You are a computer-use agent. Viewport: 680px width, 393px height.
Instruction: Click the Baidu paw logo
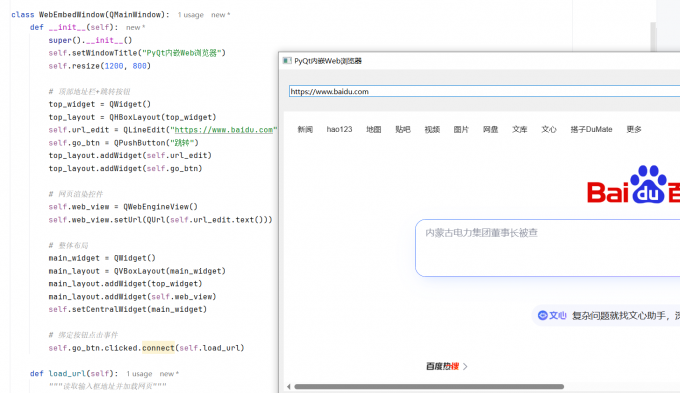coord(648,183)
